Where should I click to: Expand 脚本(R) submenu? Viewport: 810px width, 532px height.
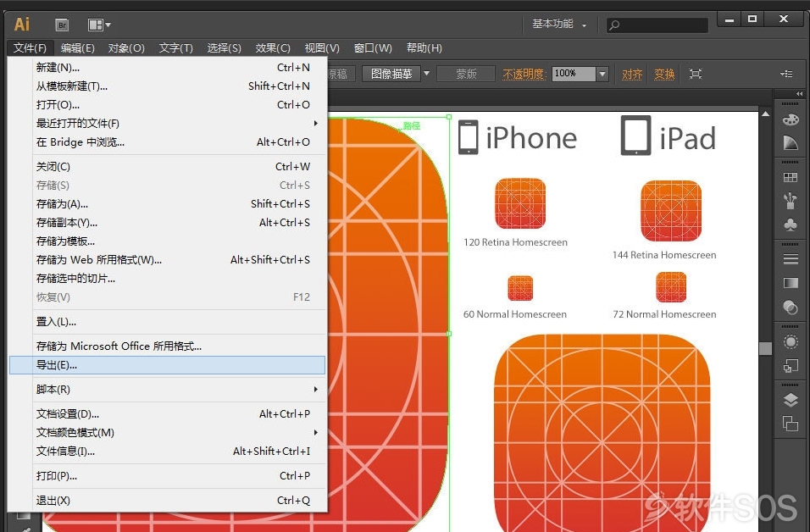(315, 389)
